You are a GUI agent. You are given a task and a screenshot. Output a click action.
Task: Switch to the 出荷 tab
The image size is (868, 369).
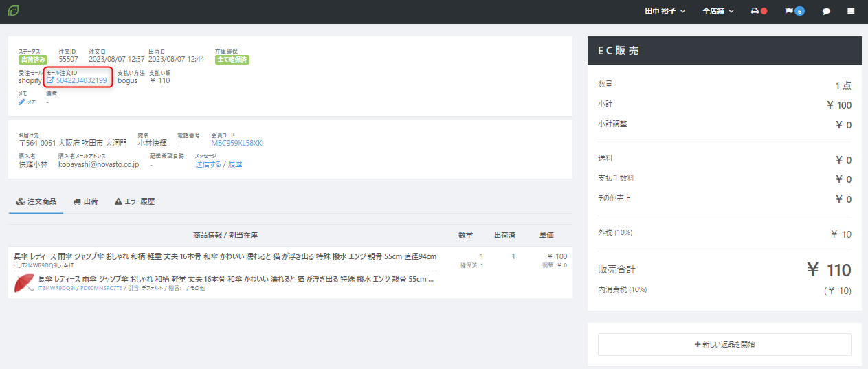[85, 201]
